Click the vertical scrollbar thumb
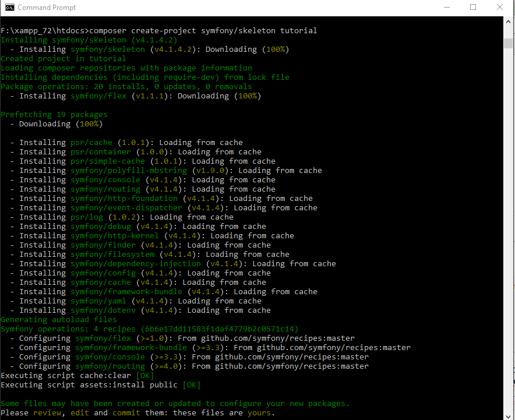The image size is (515, 420). (x=509, y=43)
